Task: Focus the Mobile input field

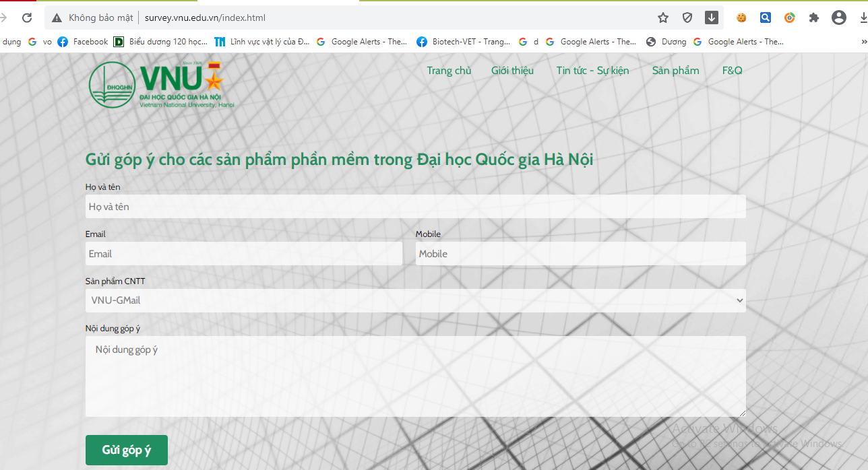Action: click(580, 254)
